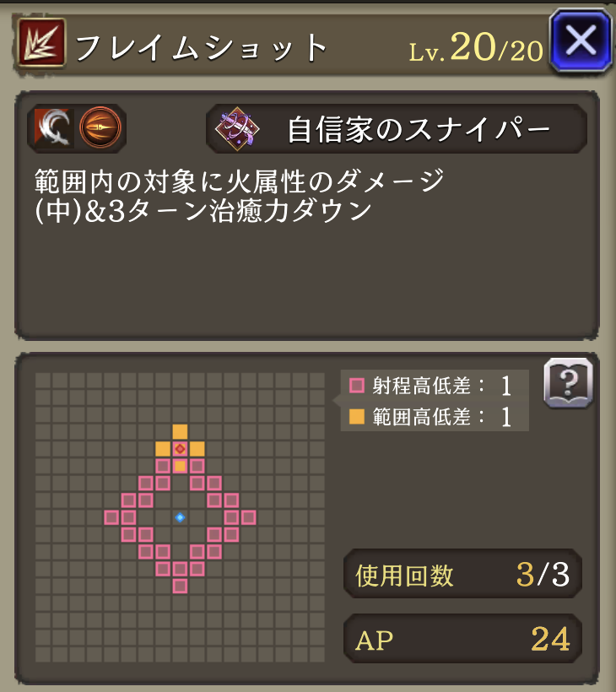The width and height of the screenshot is (616, 692).
Task: Tap the bottommost pink range tile
Action: pos(180,586)
